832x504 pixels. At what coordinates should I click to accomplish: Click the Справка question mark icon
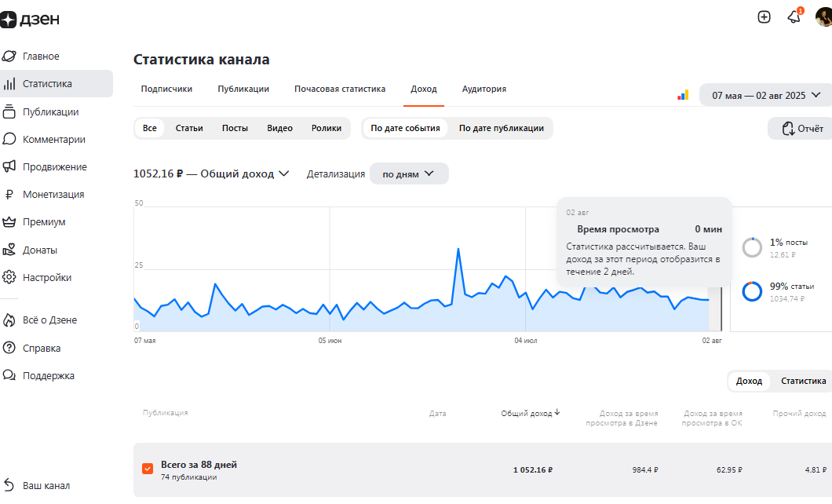9,348
